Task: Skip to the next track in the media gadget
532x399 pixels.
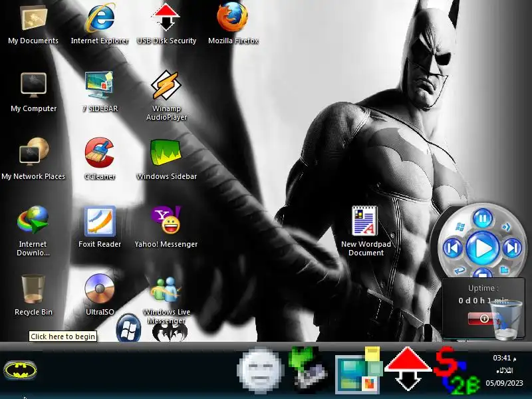Action: tap(512, 248)
